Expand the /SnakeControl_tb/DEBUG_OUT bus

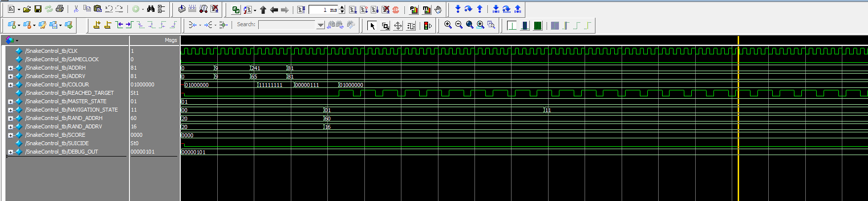10,152
